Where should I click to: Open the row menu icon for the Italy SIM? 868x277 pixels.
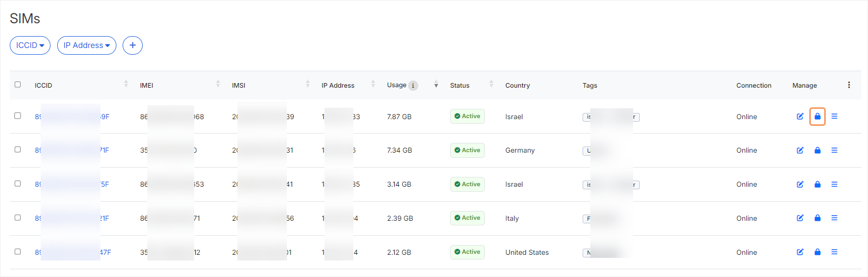(835, 218)
